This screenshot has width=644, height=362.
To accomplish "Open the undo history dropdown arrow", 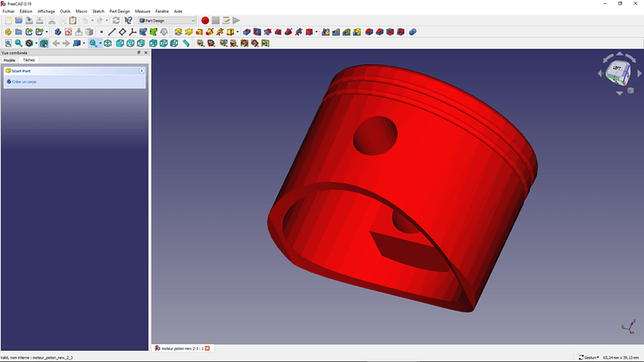I will [92, 21].
